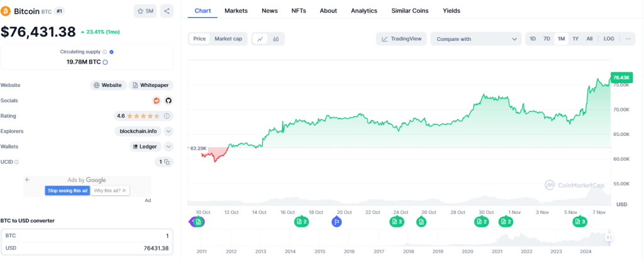Open the Yields tab
This screenshot has width=644, height=260.
point(452,11)
